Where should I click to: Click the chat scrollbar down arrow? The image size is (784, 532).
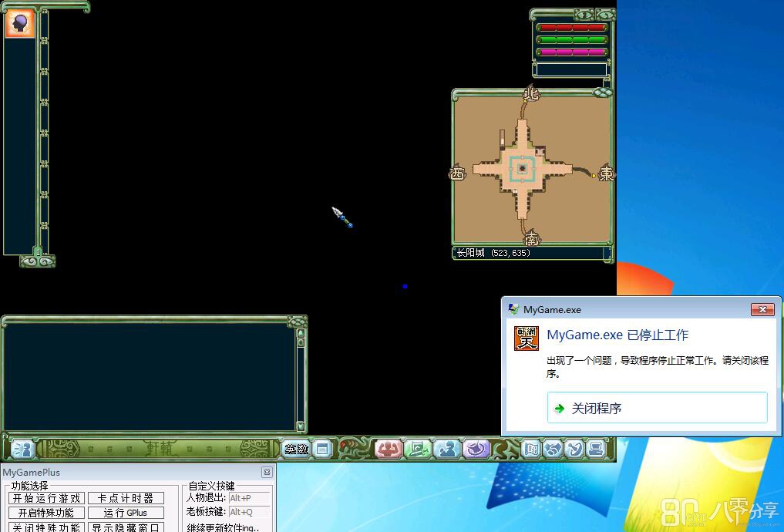[301, 426]
